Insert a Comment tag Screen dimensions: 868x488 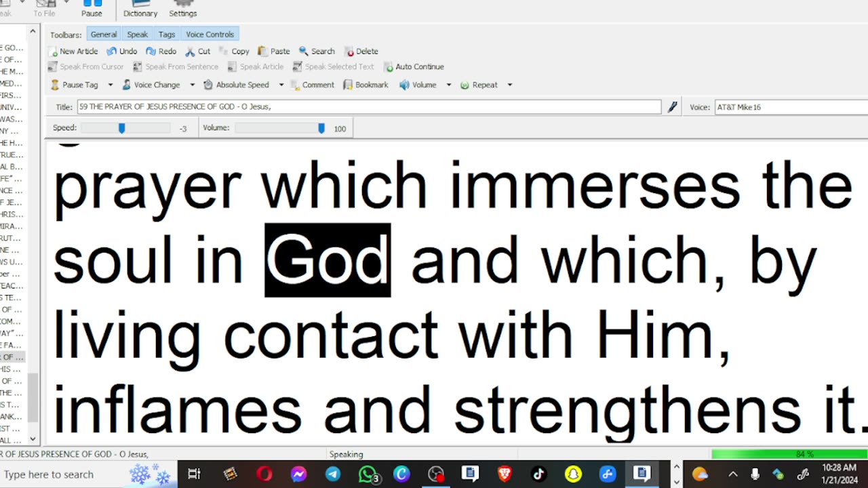pos(312,85)
